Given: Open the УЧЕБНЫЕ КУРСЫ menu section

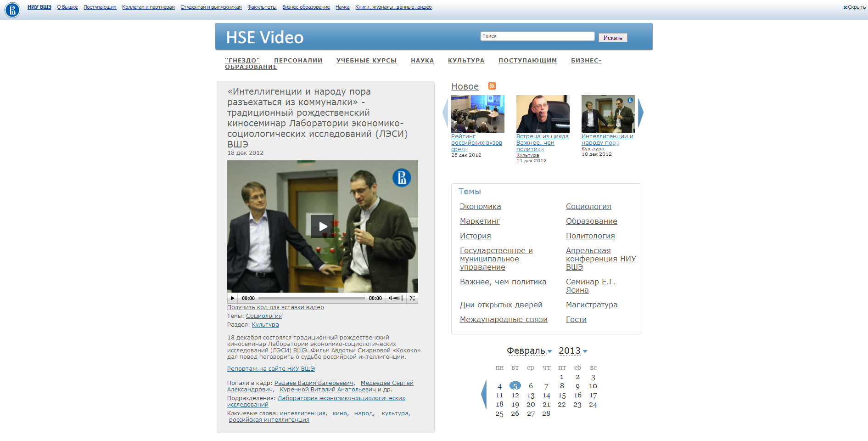Looking at the screenshot, I should pos(366,60).
